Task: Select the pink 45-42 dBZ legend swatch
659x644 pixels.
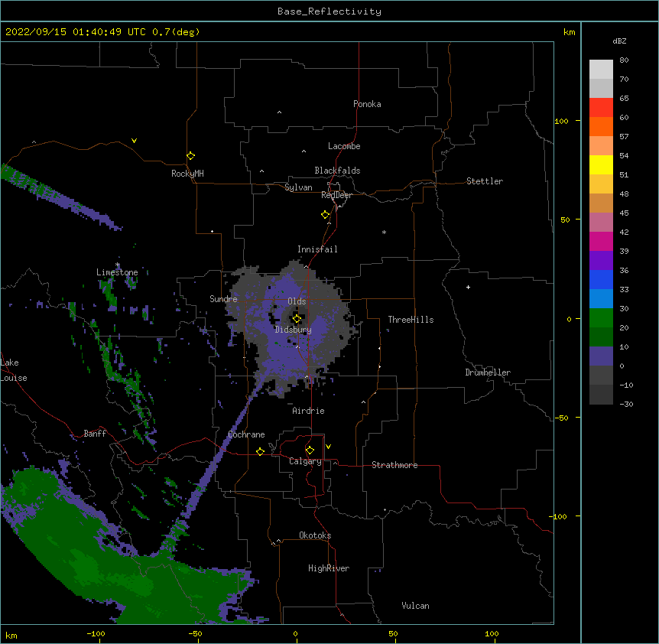Action: pos(601,223)
